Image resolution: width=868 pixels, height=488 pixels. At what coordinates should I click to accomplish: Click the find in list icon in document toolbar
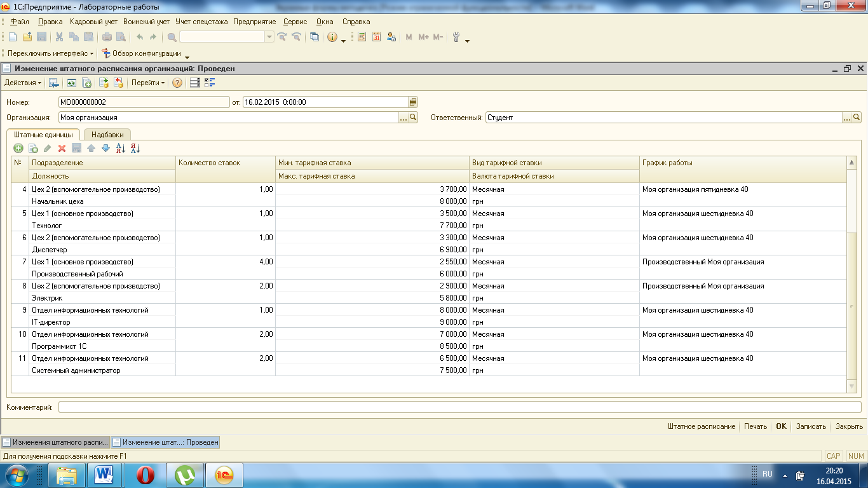pos(54,83)
